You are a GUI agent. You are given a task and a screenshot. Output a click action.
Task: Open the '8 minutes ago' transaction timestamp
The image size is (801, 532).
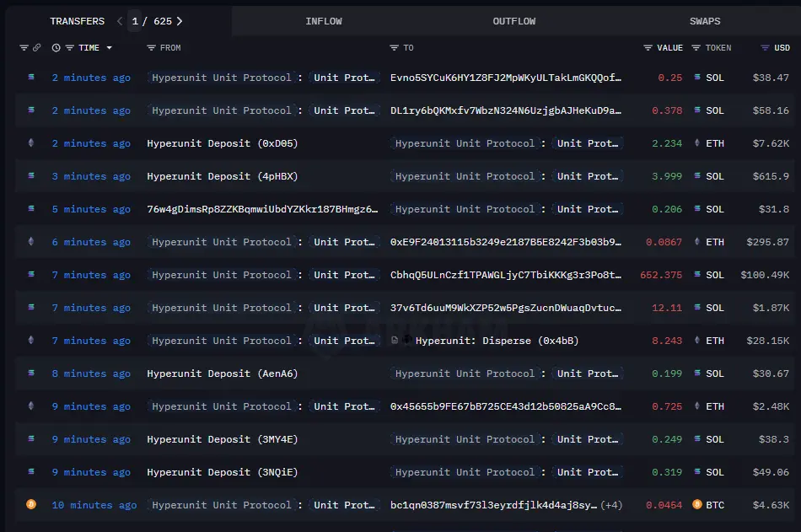tap(91, 373)
